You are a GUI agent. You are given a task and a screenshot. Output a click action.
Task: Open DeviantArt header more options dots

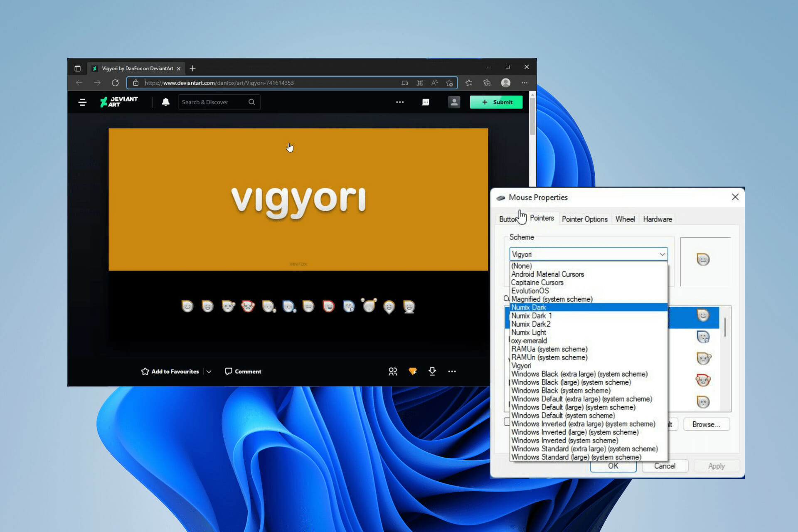(400, 102)
